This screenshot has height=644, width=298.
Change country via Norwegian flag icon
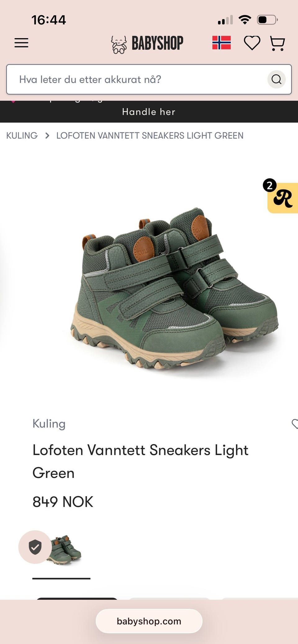[221, 43]
